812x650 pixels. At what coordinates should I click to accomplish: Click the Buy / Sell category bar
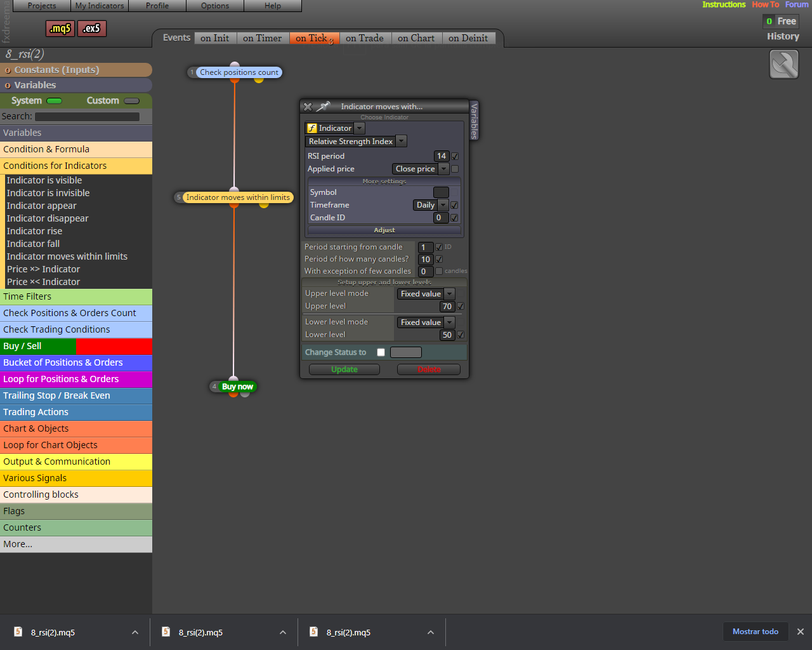point(76,346)
